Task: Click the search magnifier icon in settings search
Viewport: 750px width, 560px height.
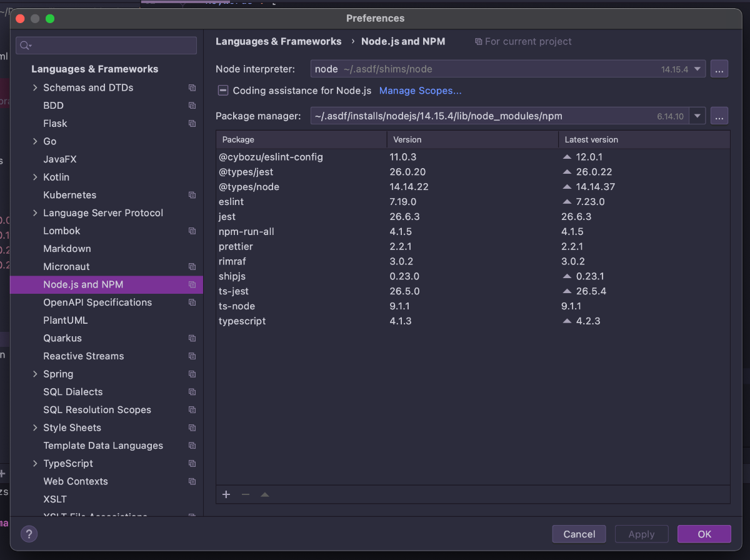Action: (25, 46)
